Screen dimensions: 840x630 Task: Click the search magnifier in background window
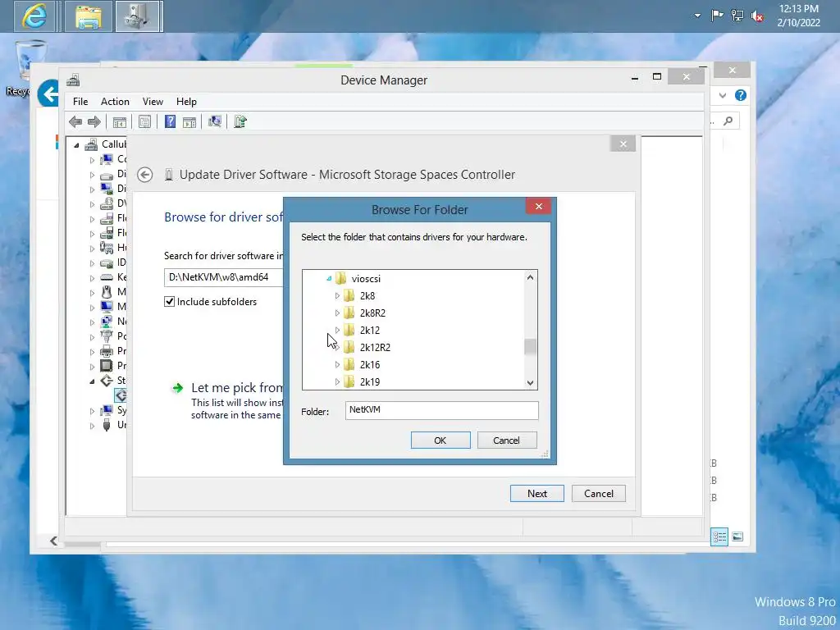pyautogui.click(x=728, y=121)
